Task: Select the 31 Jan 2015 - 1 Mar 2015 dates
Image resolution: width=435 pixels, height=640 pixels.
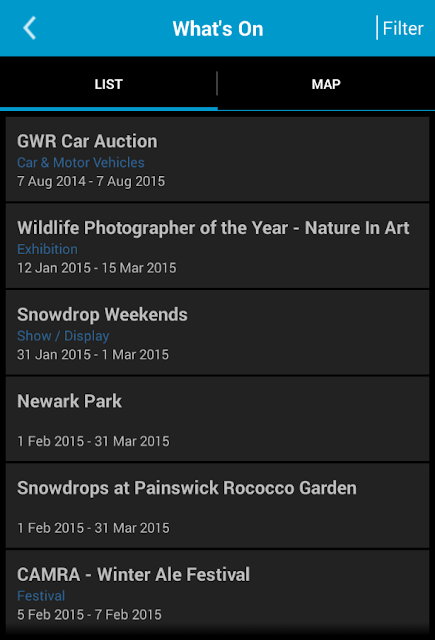Action: point(93,354)
